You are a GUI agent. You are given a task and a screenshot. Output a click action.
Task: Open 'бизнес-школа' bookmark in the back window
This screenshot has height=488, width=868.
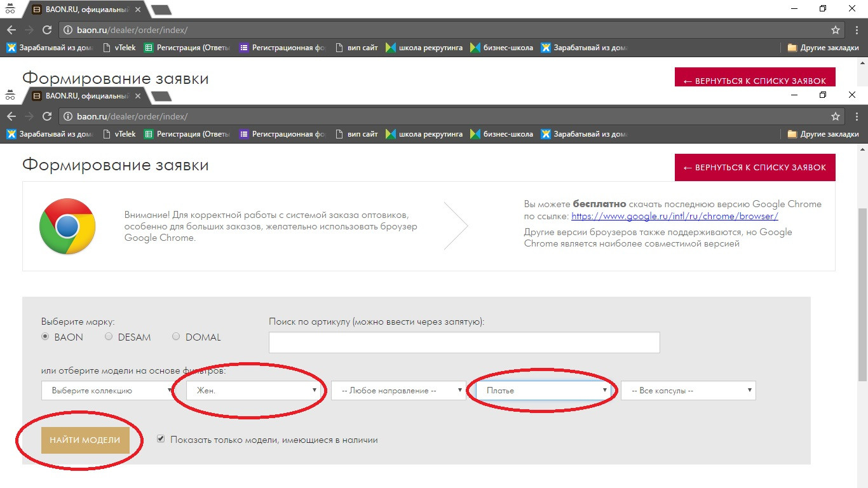pos(502,48)
